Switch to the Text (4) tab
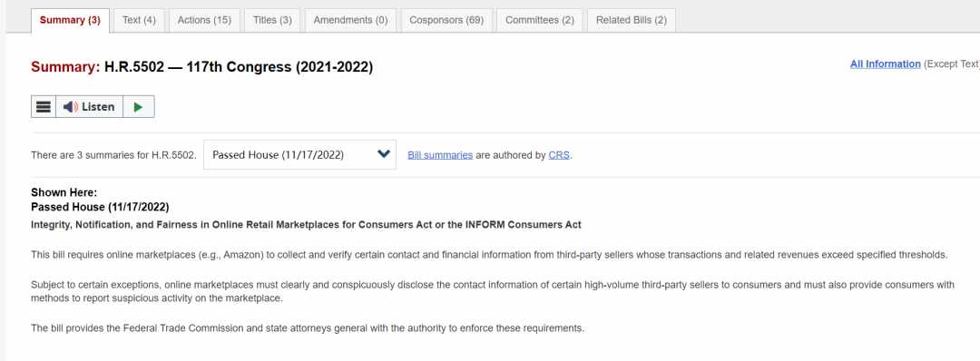The width and height of the screenshot is (980, 361). [139, 20]
